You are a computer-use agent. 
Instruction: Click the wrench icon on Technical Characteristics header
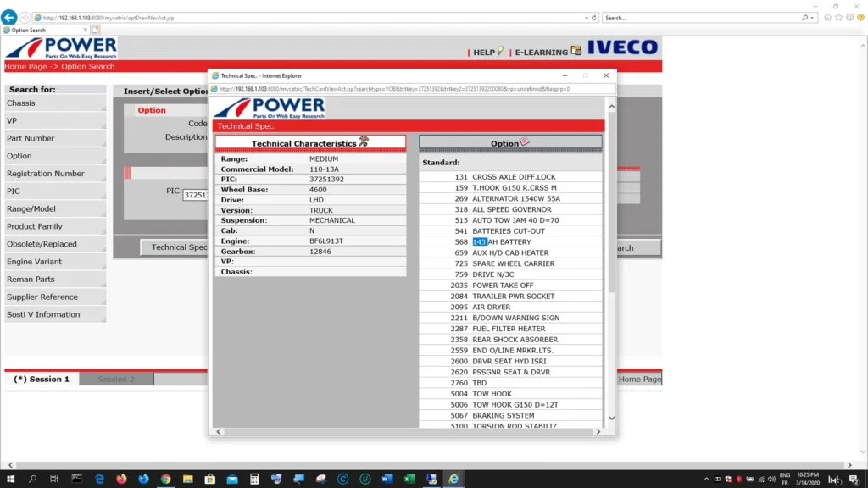(x=366, y=139)
